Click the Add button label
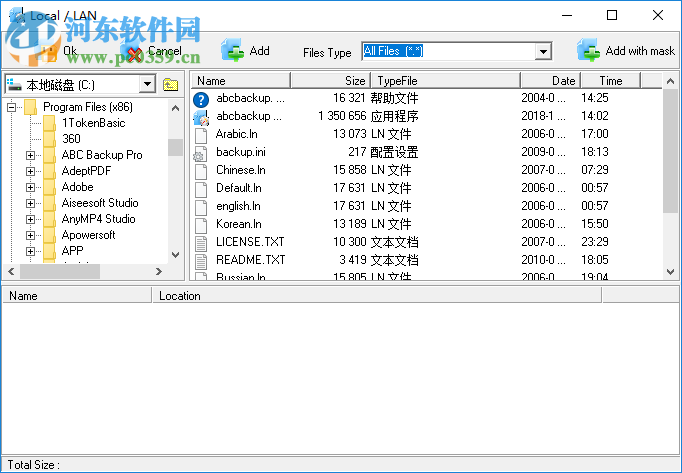Viewport: 682px width, 473px height. pos(260,51)
